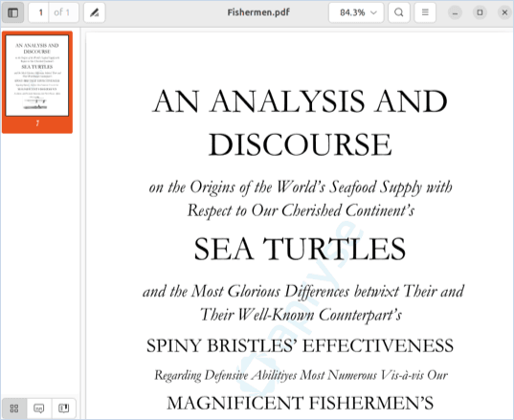Click 'Respect to Our Cherished Continent's' line
The height and width of the screenshot is (420, 514).
point(301,211)
